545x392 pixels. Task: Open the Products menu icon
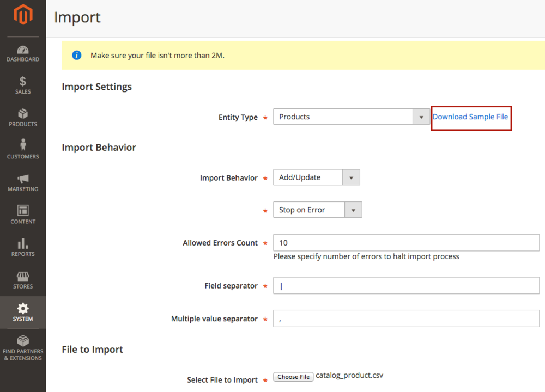coord(22,118)
